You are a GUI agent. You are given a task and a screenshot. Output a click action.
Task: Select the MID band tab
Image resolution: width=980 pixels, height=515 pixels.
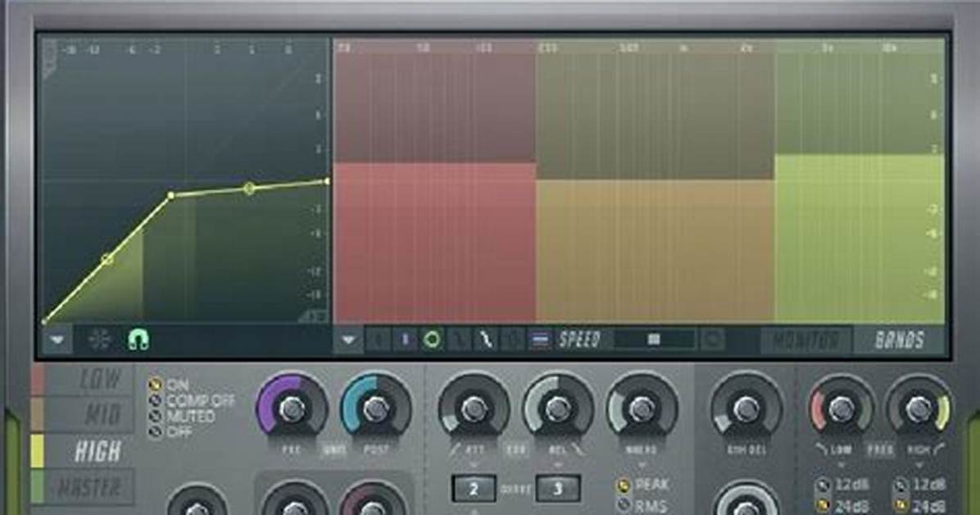[x=89, y=415]
